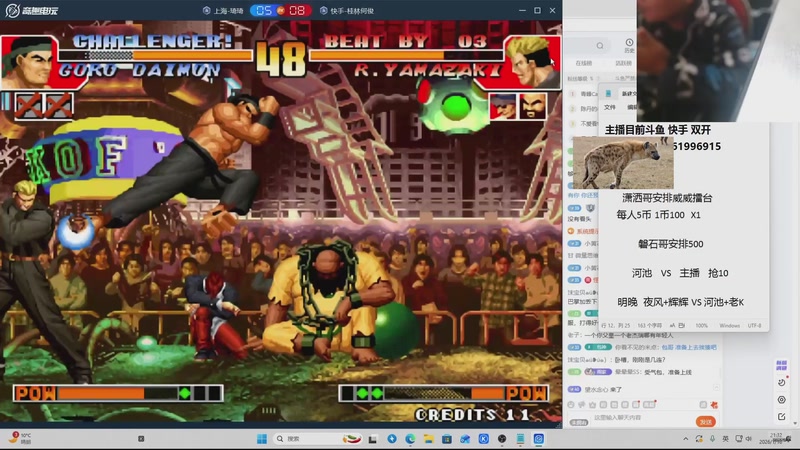The image size is (800, 450).
Task: Open Microsoft Store from the taskbar
Action: (x=447, y=439)
